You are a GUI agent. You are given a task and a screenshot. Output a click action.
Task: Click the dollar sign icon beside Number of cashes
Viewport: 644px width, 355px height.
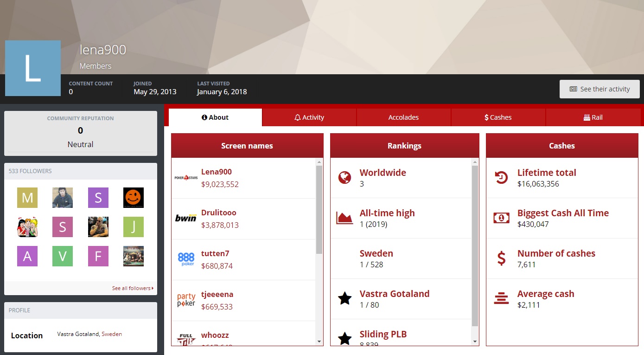click(501, 258)
